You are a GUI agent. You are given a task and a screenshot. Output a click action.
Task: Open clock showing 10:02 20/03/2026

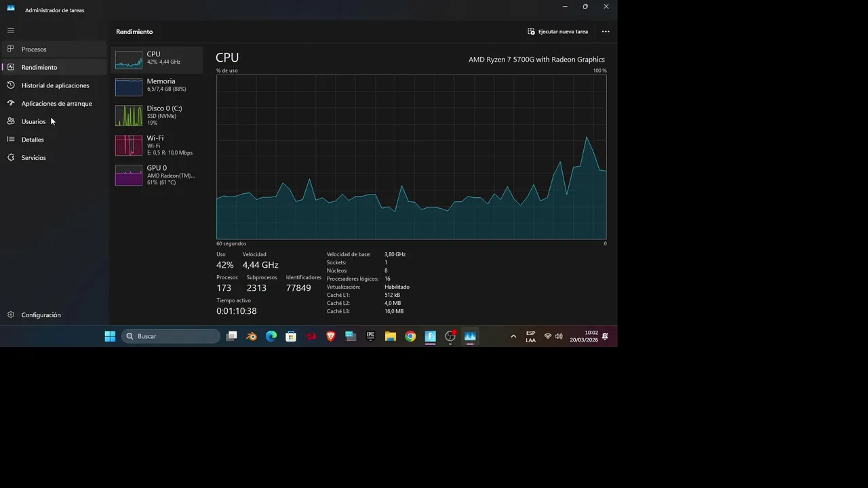pyautogui.click(x=584, y=336)
